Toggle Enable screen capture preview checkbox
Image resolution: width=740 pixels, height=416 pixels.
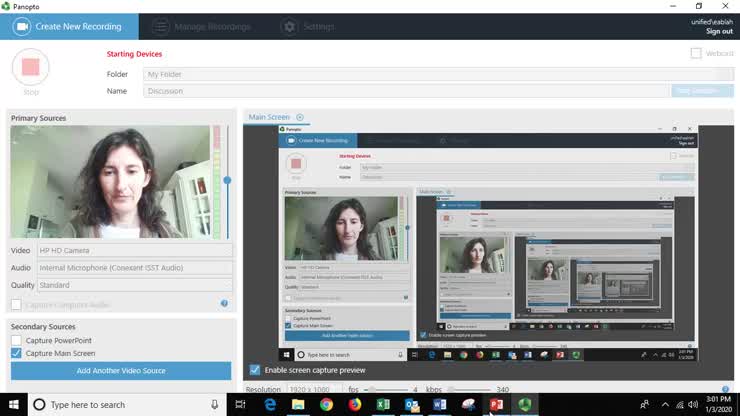coord(255,370)
